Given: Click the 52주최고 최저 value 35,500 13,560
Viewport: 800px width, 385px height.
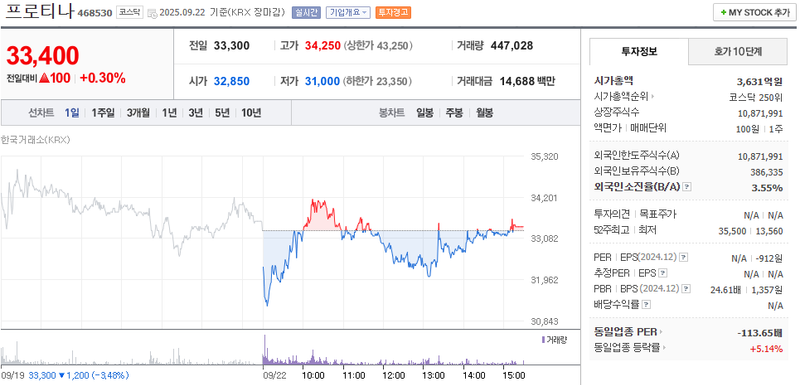Looking at the screenshot, I should coord(751,231).
